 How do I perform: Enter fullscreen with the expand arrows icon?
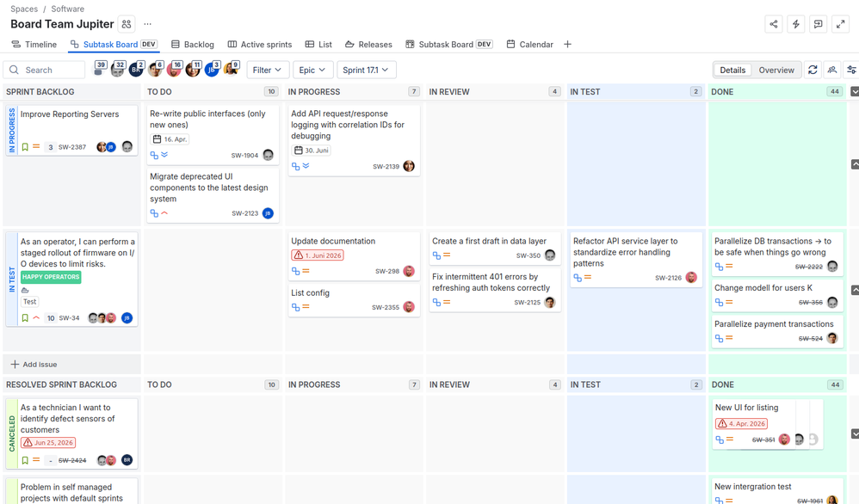coord(840,24)
